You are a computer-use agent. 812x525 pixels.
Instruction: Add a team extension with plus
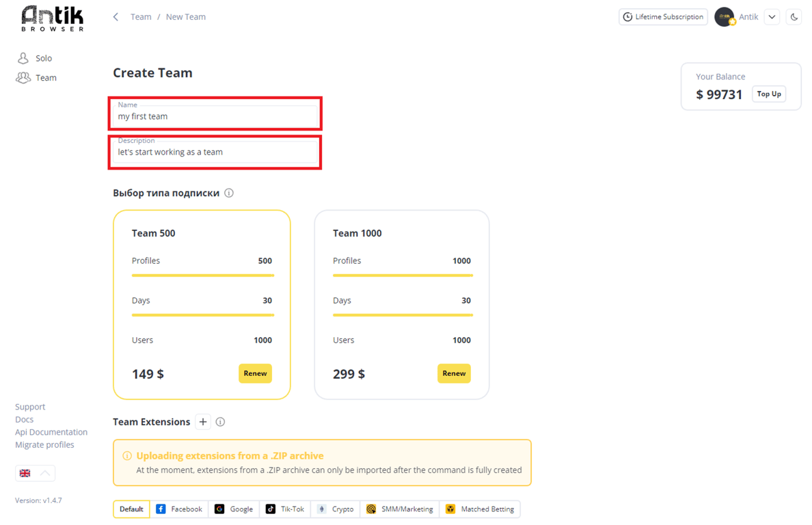point(203,422)
